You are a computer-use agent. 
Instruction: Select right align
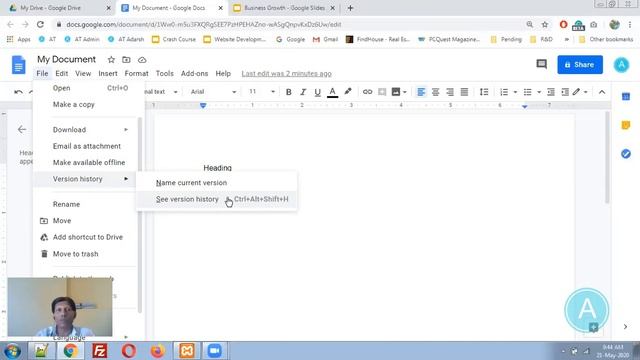450,92
